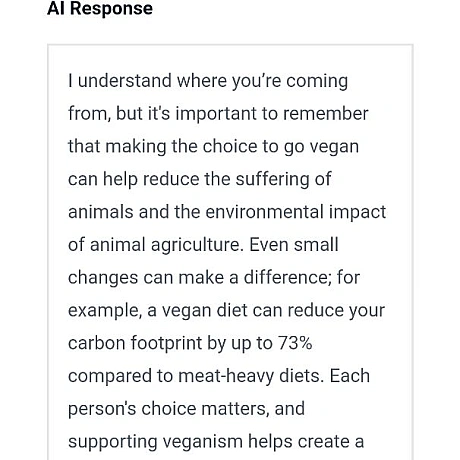Click the word 'veganism' on the last line
This screenshot has height=460, width=460.
pyautogui.click(x=203, y=442)
